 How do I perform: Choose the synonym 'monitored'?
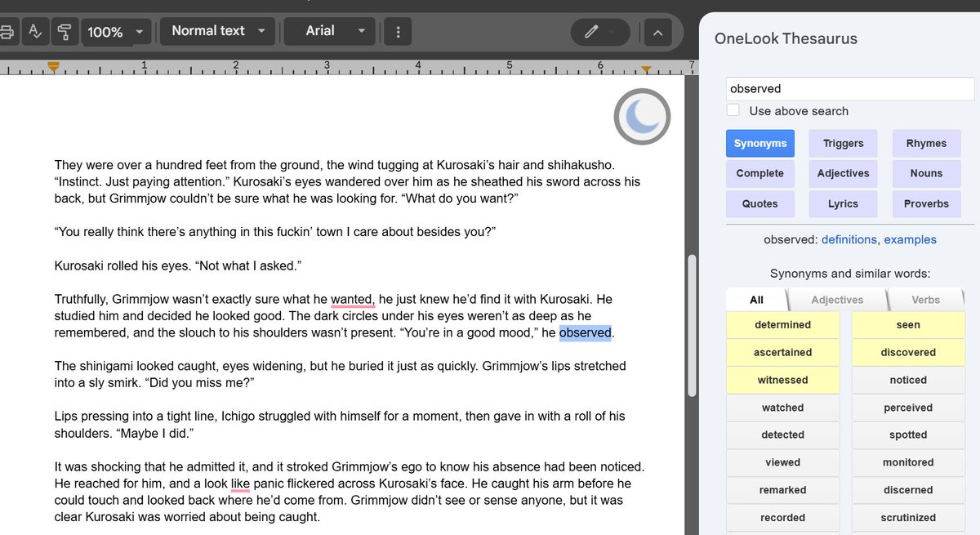pos(908,462)
